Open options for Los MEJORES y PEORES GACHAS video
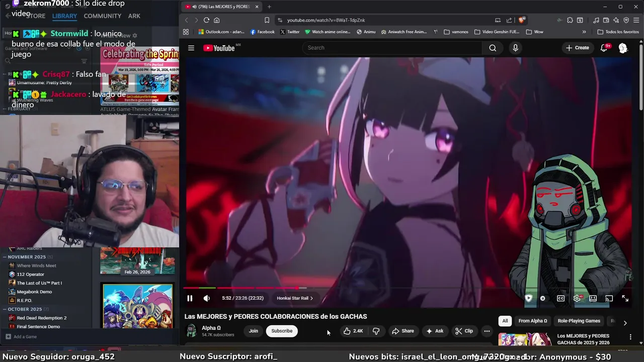 [630, 337]
